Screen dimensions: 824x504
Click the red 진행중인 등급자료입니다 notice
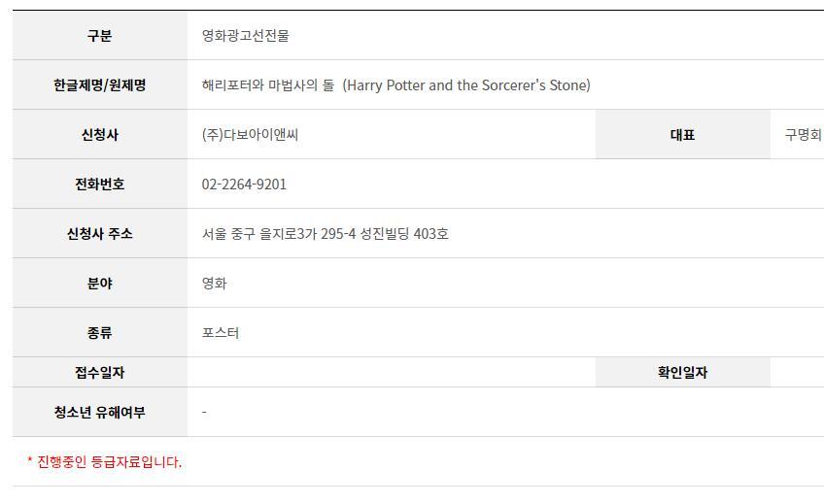pyautogui.click(x=104, y=462)
